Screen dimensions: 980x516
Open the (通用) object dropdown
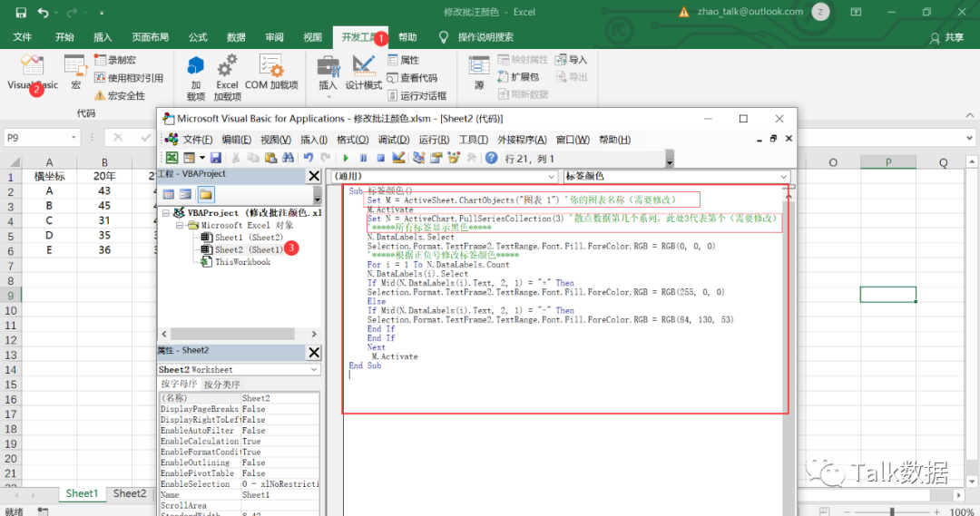[552, 176]
